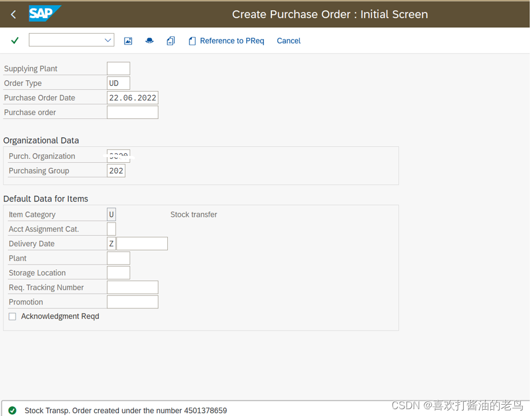Expand the command field dropdown arrow
Screen dimensions: 532x416
[x=108, y=40]
